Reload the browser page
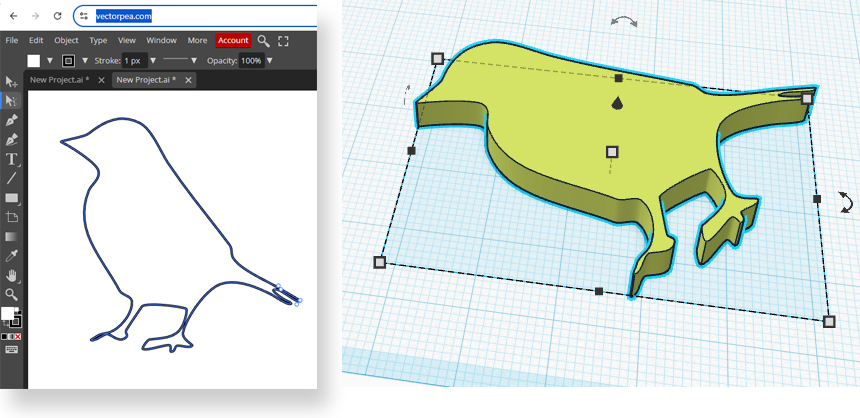 click(x=57, y=16)
